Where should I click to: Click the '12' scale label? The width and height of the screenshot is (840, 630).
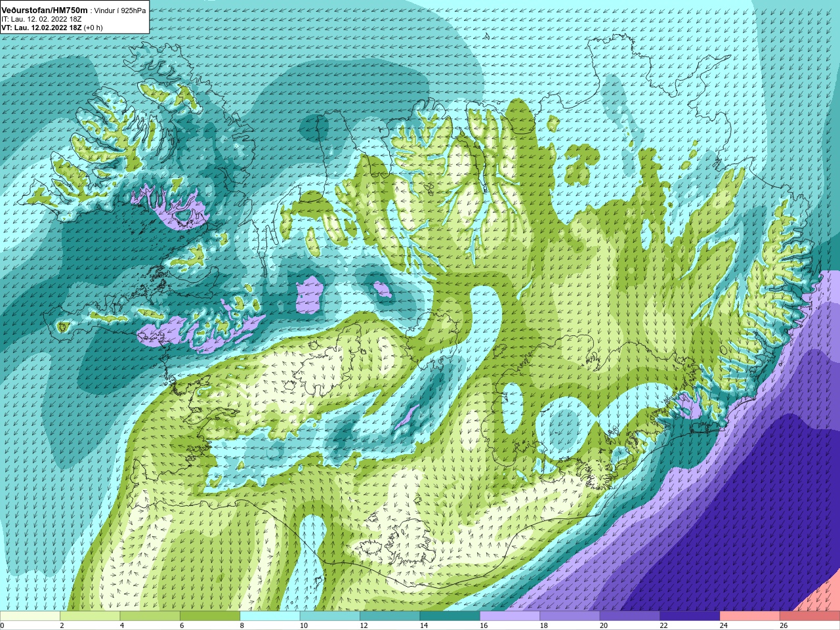(x=364, y=625)
